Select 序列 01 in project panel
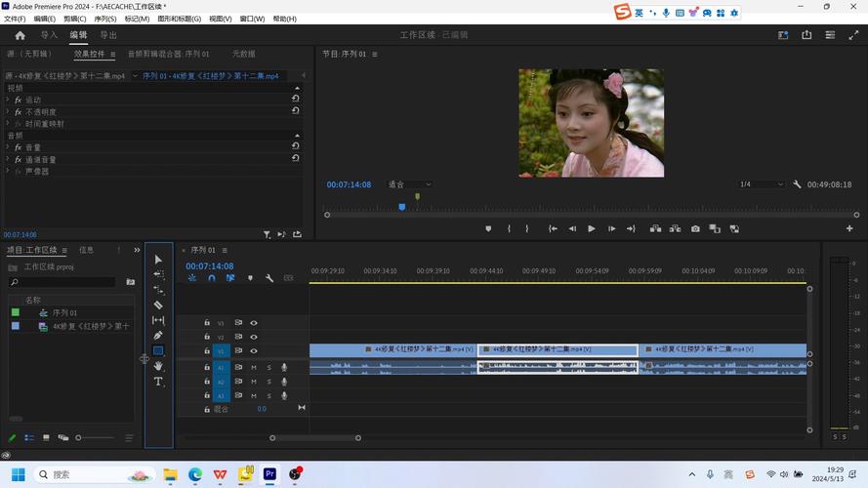 point(64,312)
